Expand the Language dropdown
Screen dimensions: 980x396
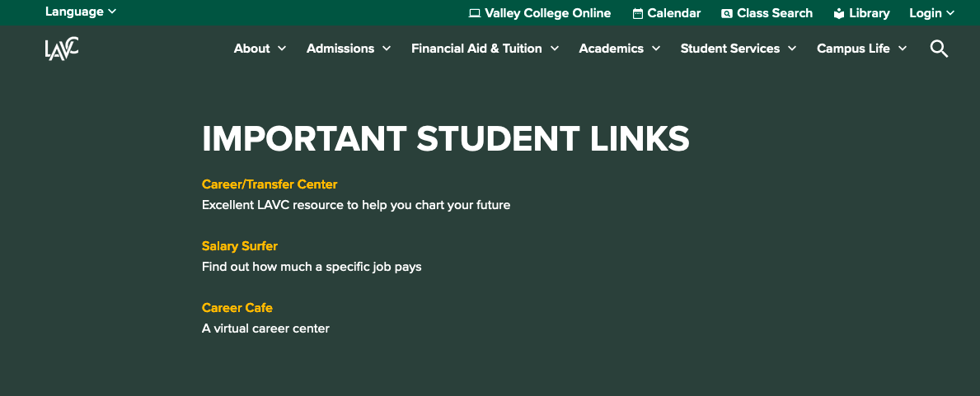81,12
